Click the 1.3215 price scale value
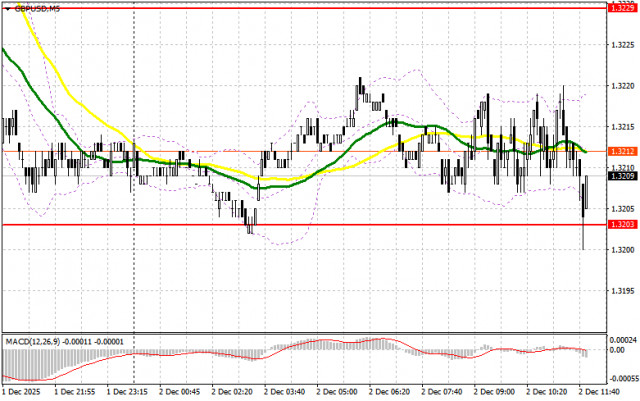This screenshot has width=640, height=401. 623,127
